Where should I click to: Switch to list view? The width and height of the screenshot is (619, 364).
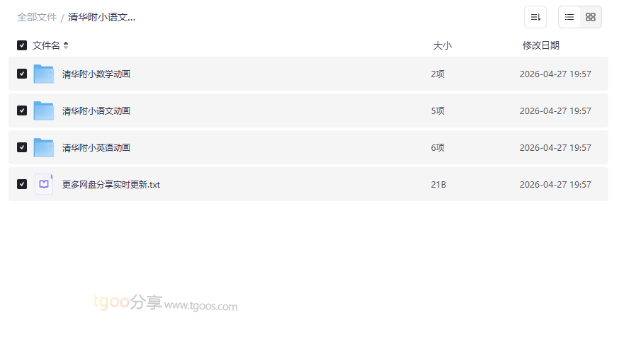tap(569, 17)
